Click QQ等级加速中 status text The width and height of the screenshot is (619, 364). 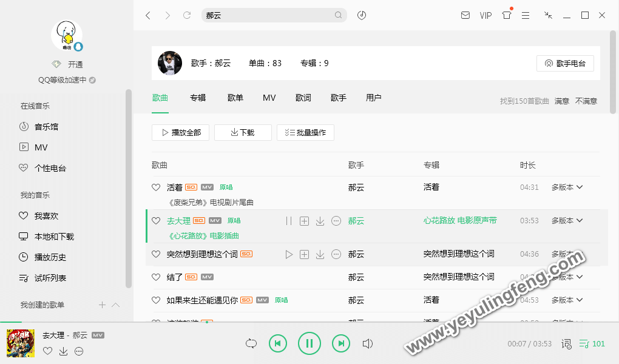[x=62, y=80]
